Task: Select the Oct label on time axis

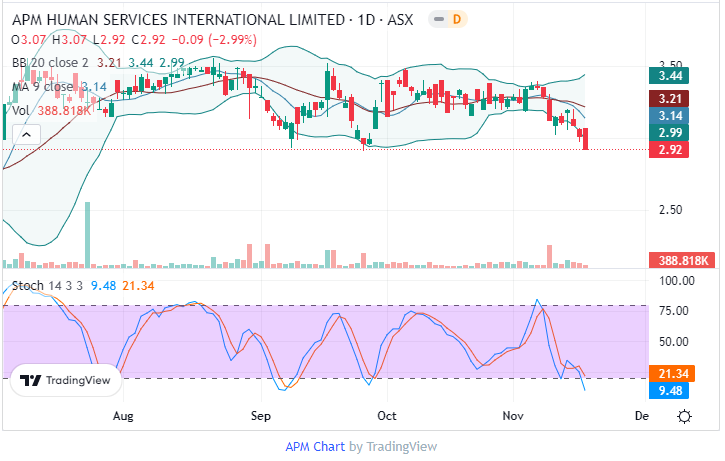Action: pos(387,415)
